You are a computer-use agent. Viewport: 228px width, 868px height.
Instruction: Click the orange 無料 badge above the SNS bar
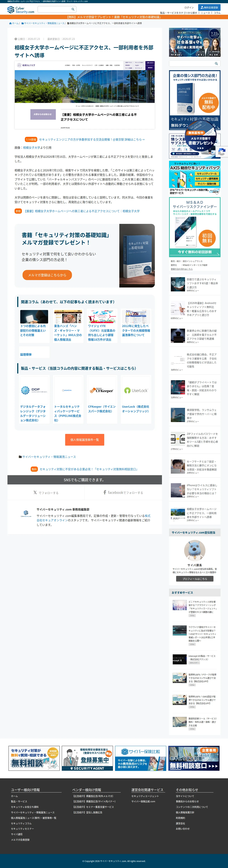(x=34, y=469)
